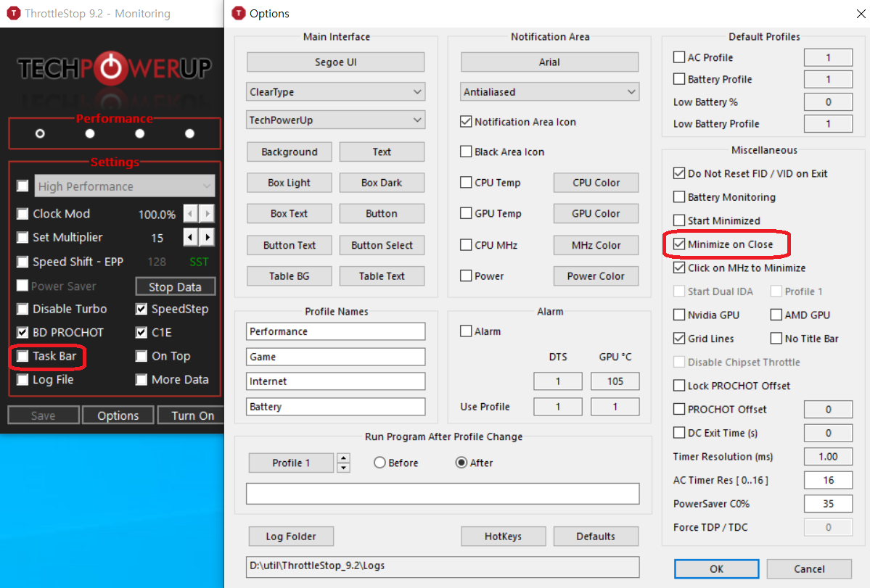Check the Nvidia GPU option

coord(679,315)
